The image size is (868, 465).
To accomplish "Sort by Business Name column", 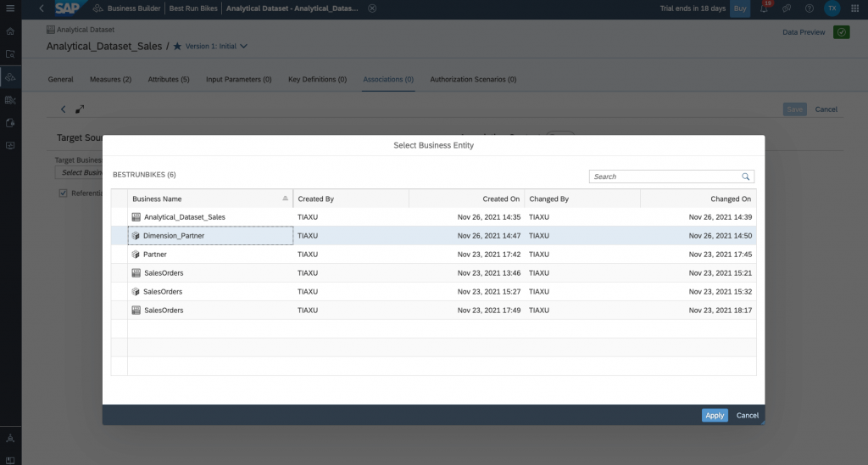I will 210,199.
